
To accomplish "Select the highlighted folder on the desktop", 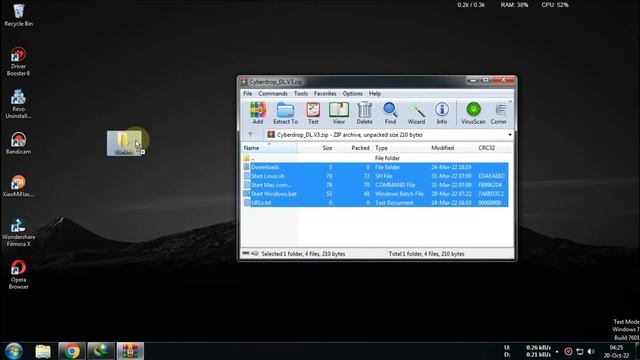I will [124, 143].
